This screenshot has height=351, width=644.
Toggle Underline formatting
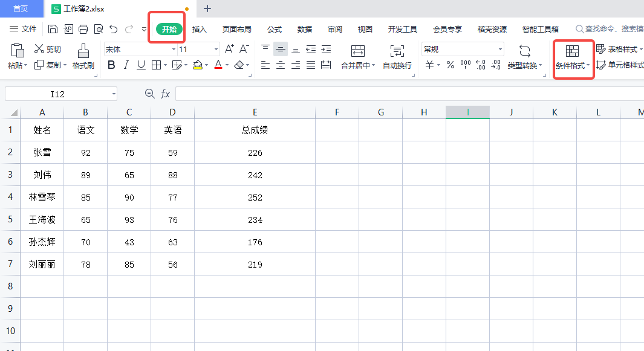(x=141, y=65)
